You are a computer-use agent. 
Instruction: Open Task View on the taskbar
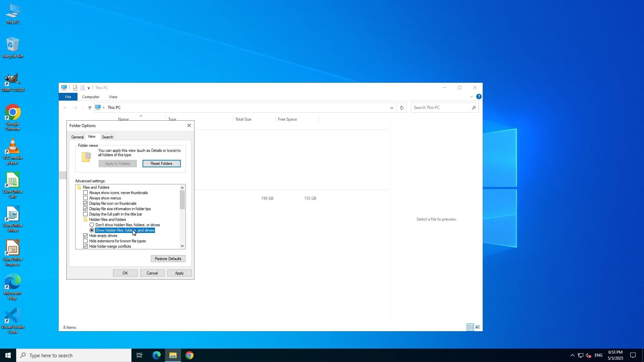pos(140,355)
